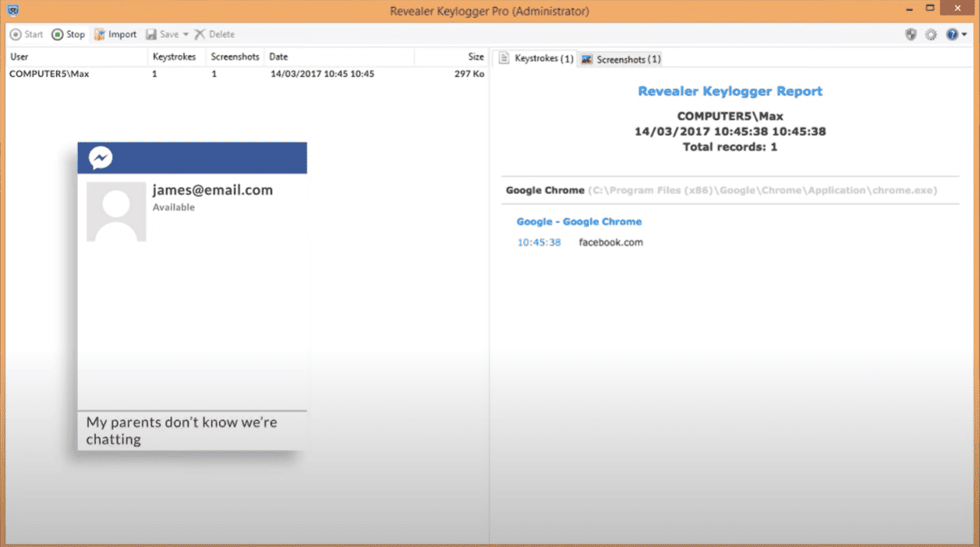
Task: Click the blue Help globe icon
Action: point(951,34)
